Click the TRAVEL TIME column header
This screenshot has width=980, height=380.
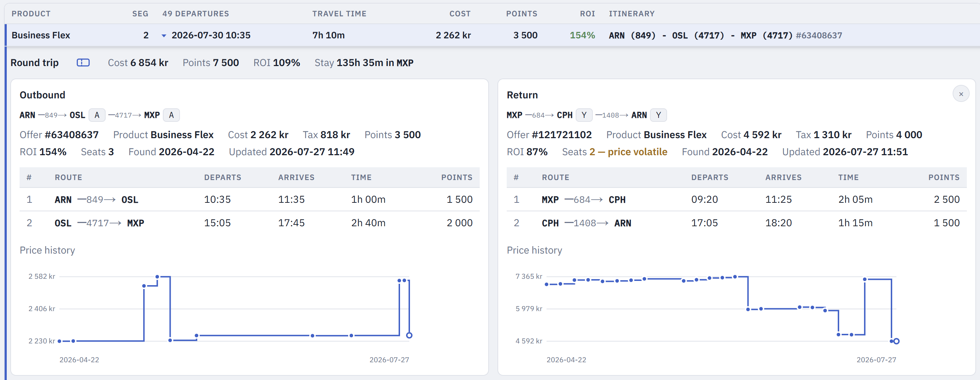tap(339, 14)
